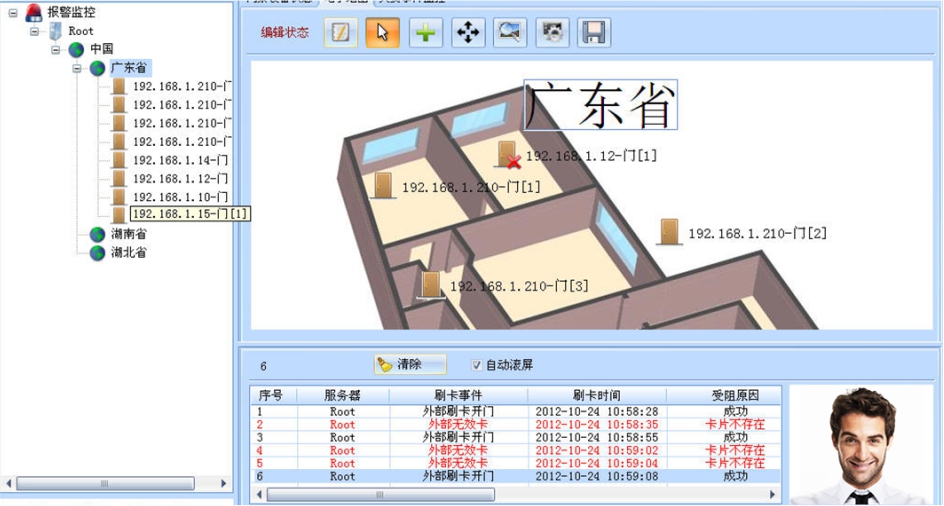Collapse the 广东省 tree node
The image size is (944, 506).
tap(76, 69)
